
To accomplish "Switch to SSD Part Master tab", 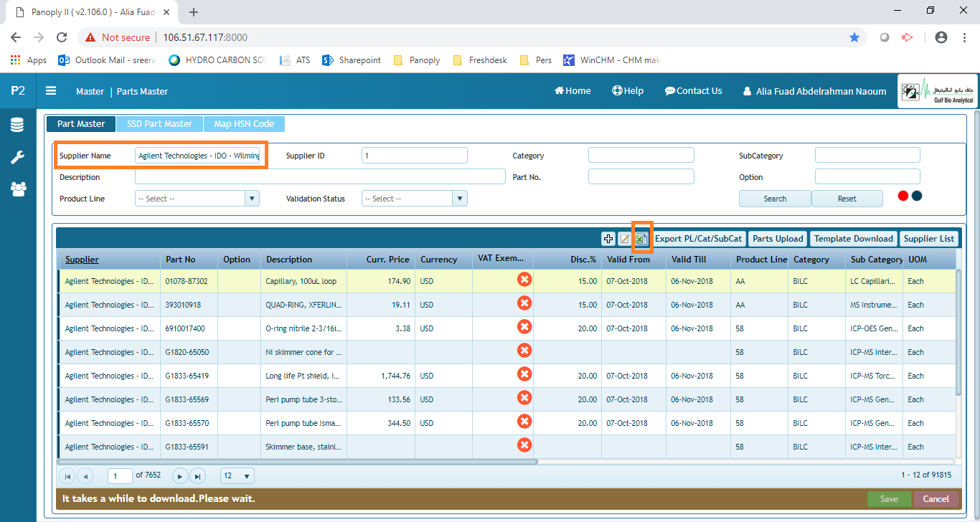I will pyautogui.click(x=159, y=124).
